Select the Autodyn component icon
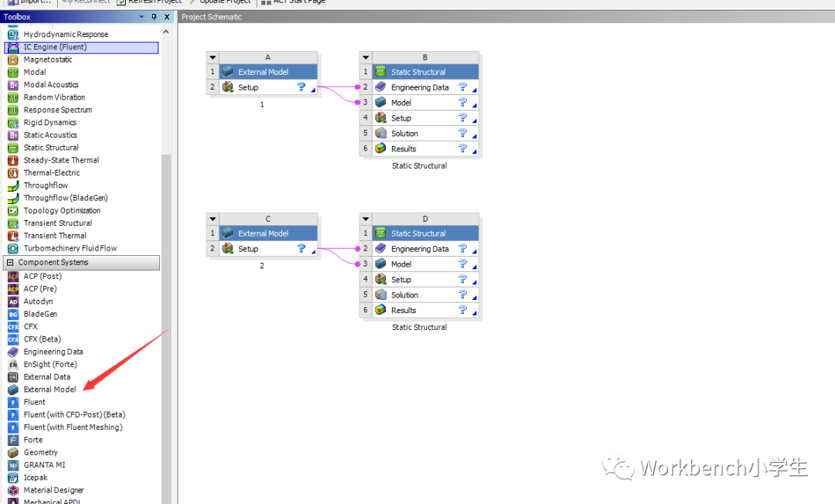Screen dimensions: 835x504 click(13, 301)
